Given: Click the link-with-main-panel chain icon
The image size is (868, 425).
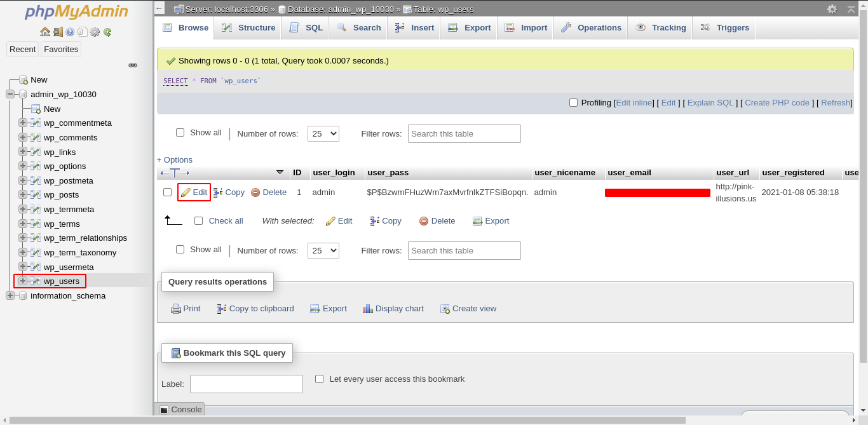Looking at the screenshot, I should point(133,65).
